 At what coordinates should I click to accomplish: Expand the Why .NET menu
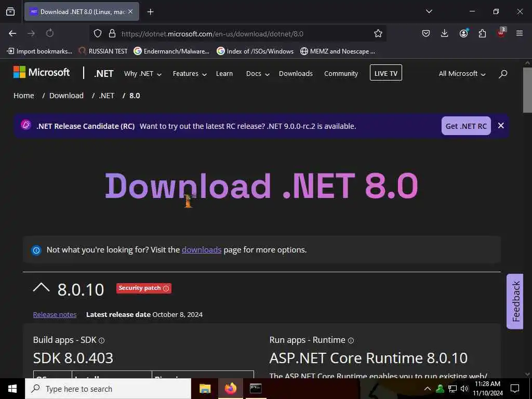click(142, 74)
